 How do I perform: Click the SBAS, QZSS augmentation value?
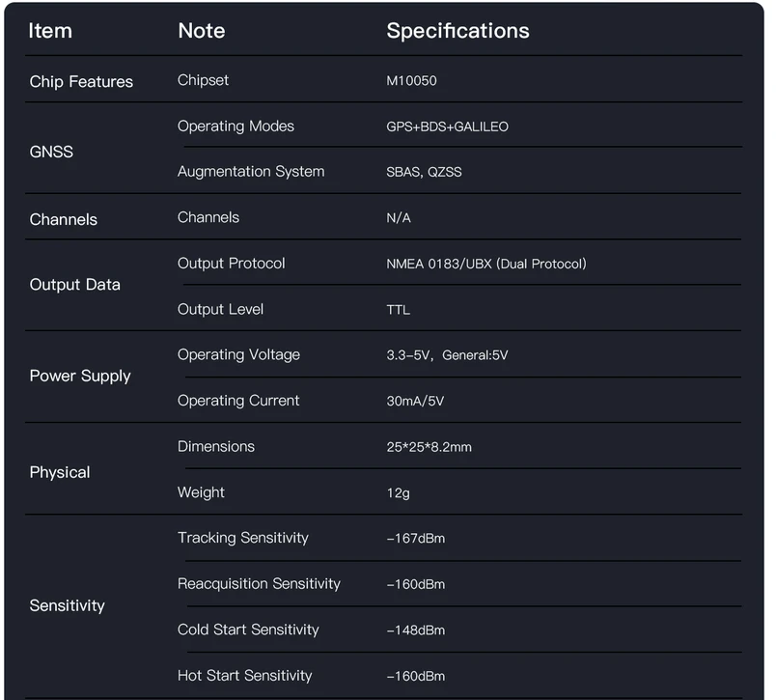424,172
